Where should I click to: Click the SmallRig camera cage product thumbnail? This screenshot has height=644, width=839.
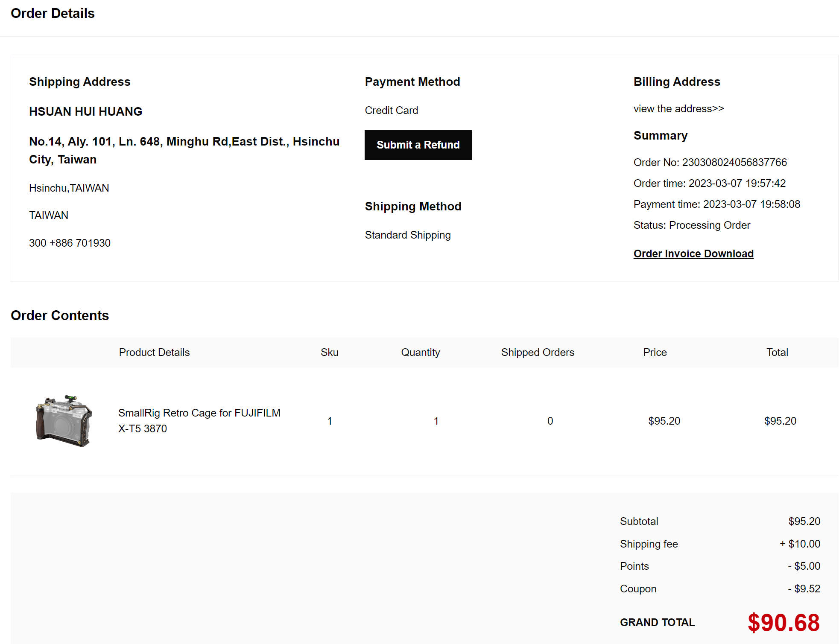pyautogui.click(x=64, y=421)
